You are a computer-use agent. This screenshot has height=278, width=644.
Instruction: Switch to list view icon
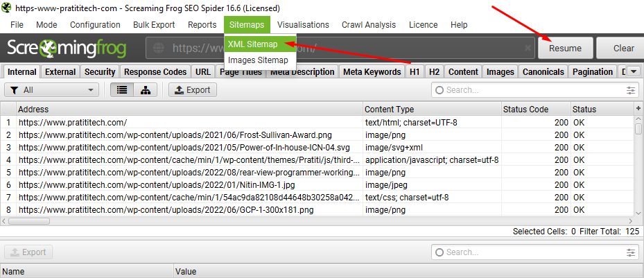click(x=122, y=90)
